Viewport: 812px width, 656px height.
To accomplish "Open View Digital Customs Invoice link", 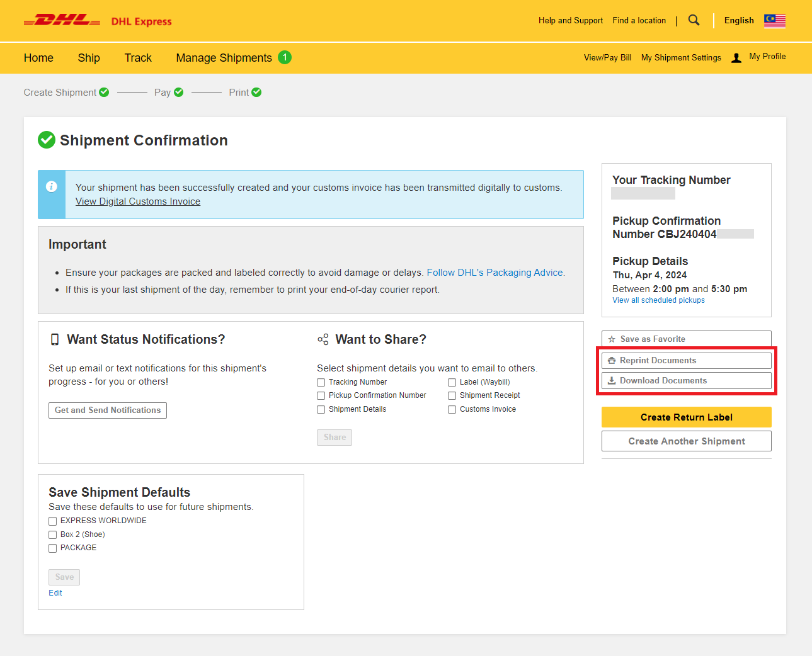I will [138, 201].
